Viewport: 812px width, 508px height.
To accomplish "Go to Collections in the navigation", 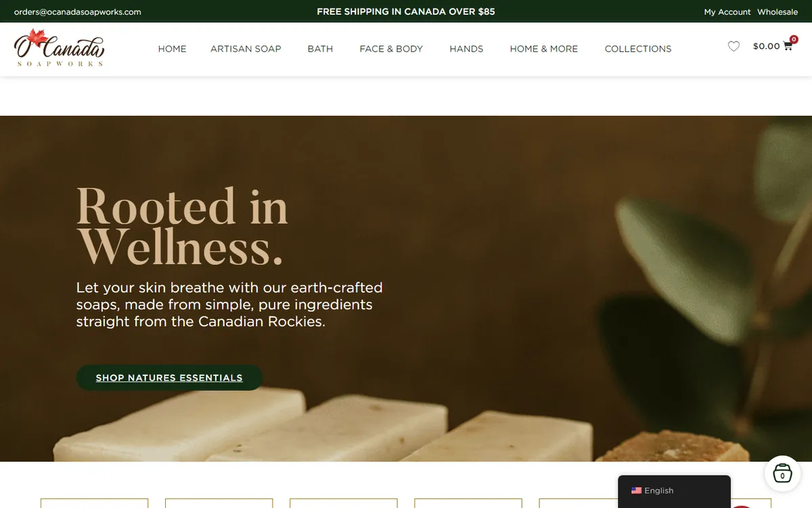I will (638, 49).
